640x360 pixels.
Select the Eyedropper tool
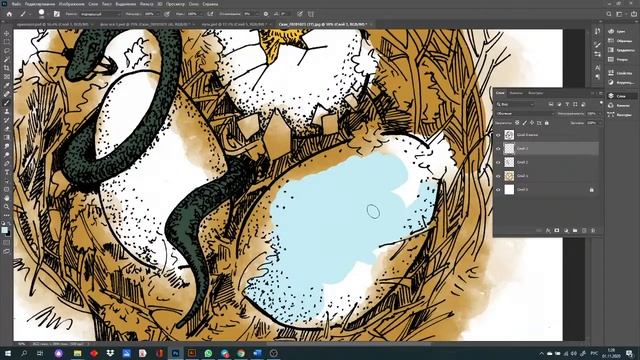click(x=7, y=85)
